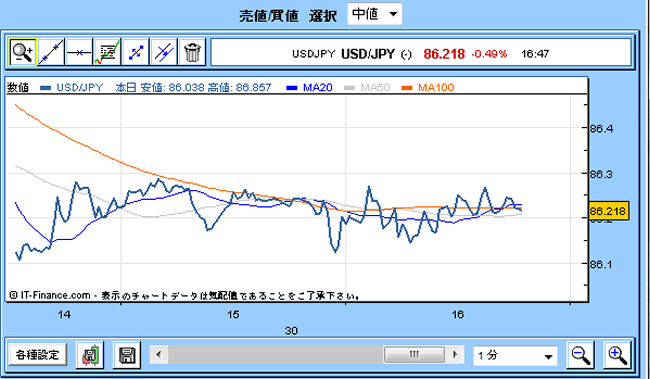Click the MA50 legend label
The width and height of the screenshot is (650, 379).
pyautogui.click(x=375, y=87)
